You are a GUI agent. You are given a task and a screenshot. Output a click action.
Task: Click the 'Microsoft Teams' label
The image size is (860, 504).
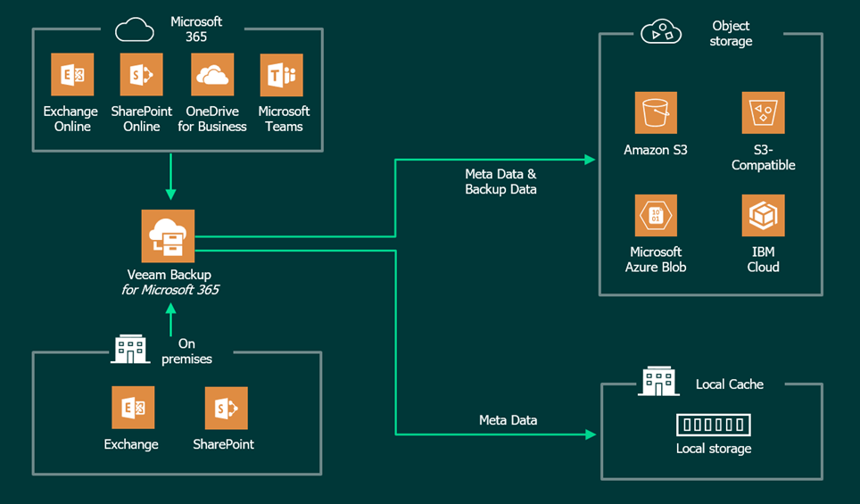pyautogui.click(x=284, y=119)
